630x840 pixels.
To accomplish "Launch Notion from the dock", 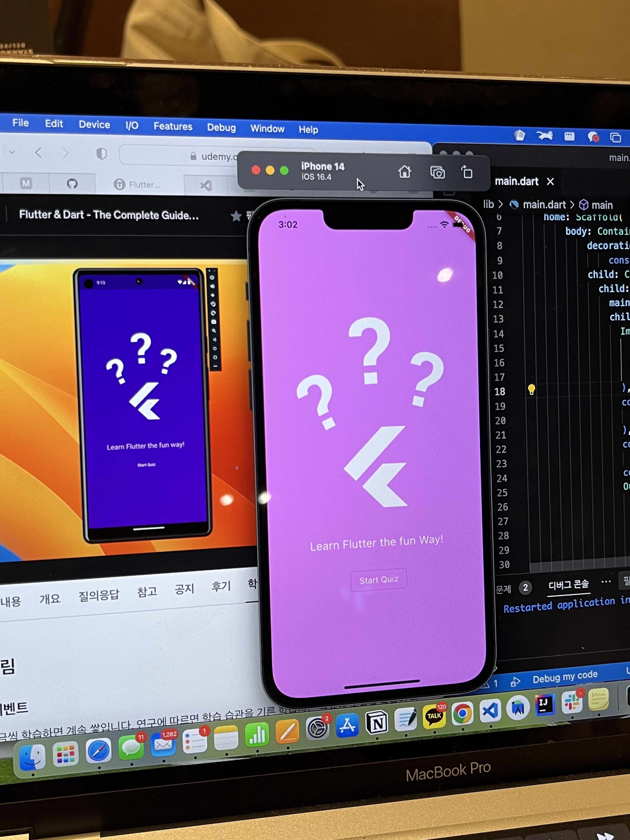I will [x=377, y=723].
